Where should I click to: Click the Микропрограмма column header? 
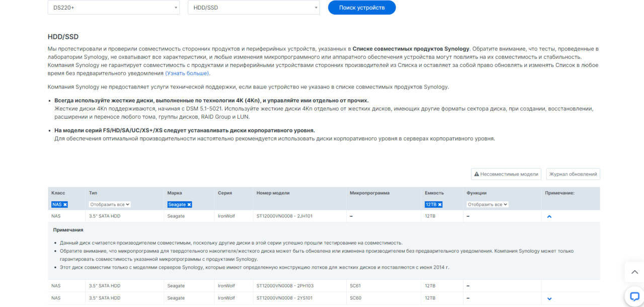click(369, 193)
